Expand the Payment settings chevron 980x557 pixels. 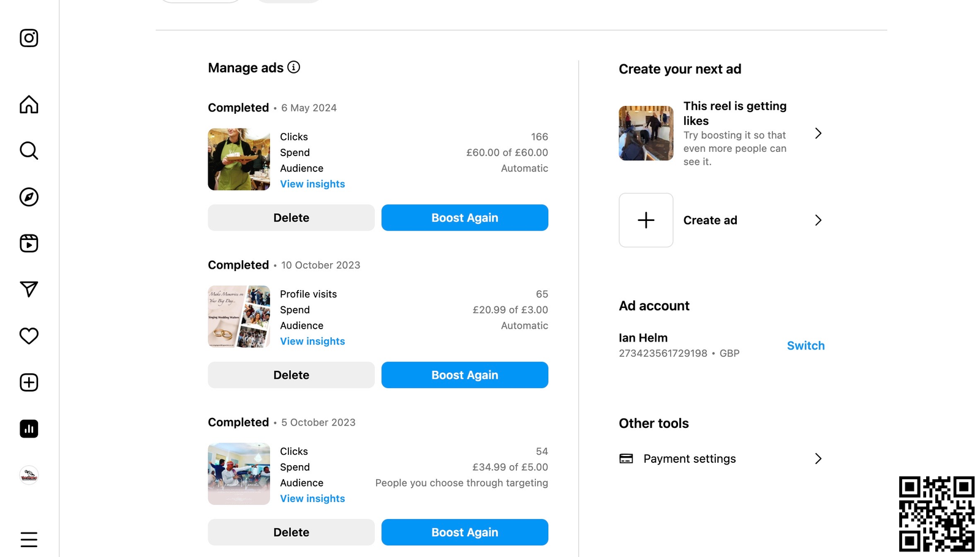[x=818, y=458]
